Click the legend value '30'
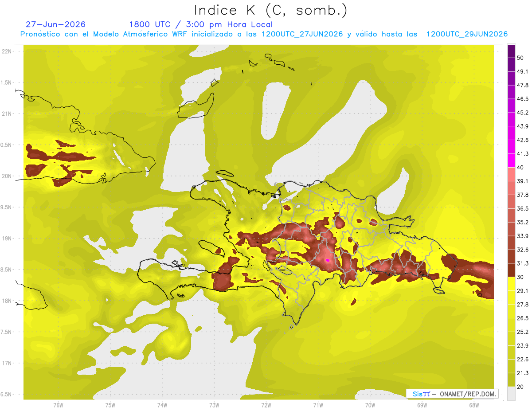Screen dimensions: 532x411 (x=521, y=277)
